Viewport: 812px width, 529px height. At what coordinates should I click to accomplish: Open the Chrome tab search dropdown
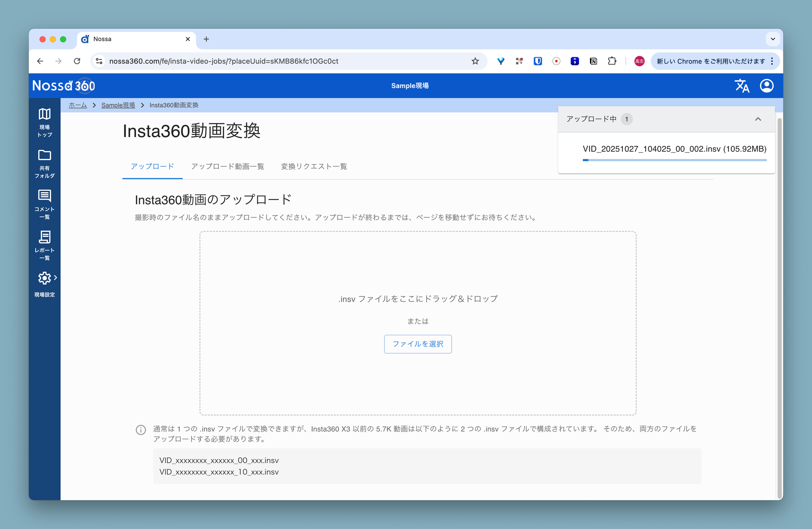(772, 39)
